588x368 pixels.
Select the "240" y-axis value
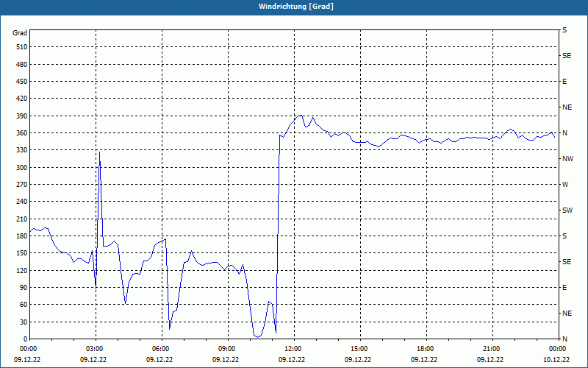(x=22, y=202)
